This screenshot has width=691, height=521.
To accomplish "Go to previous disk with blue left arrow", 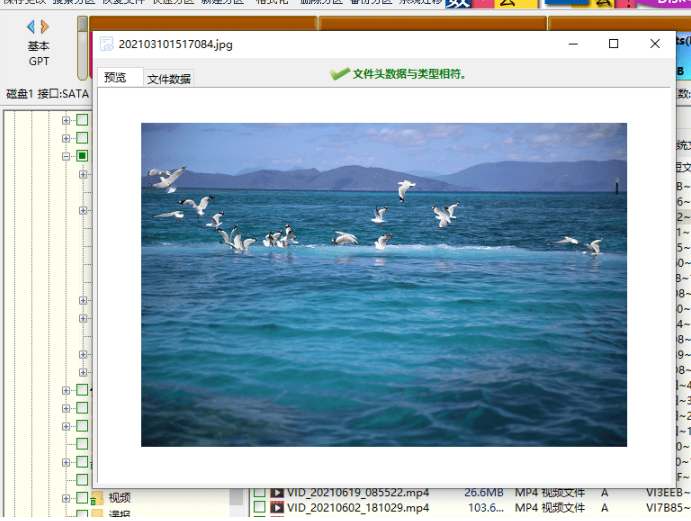I will click(31, 27).
